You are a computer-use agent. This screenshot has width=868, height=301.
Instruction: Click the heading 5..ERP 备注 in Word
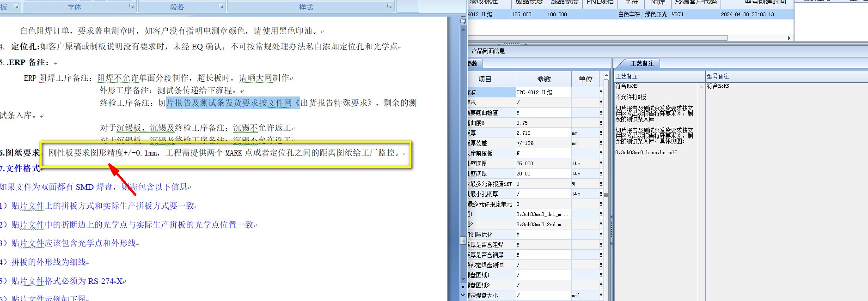coord(25,62)
